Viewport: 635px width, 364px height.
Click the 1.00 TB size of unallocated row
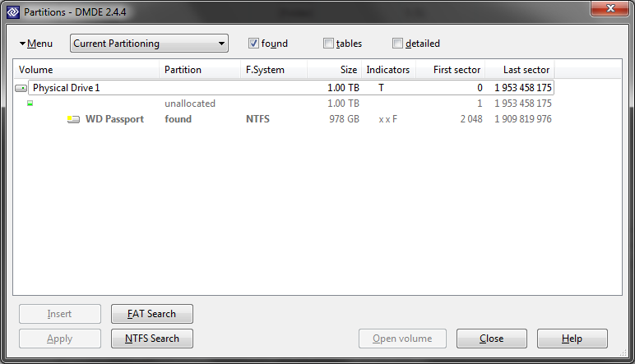click(343, 104)
